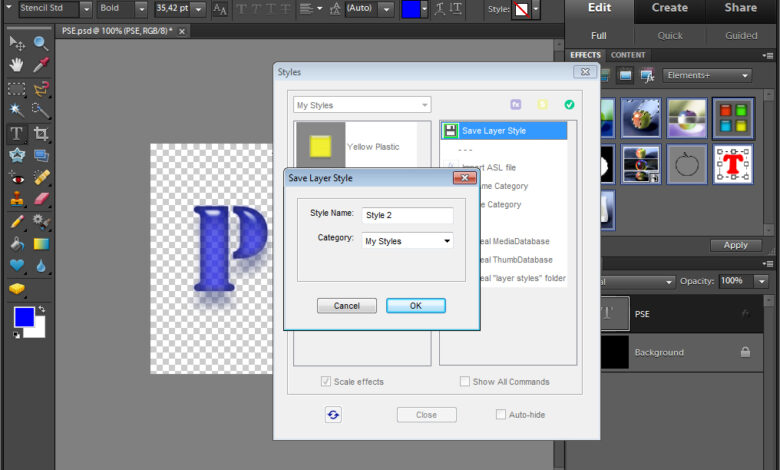Image resolution: width=780 pixels, height=470 pixels.
Task: Click OK to save layer style
Action: tap(415, 306)
